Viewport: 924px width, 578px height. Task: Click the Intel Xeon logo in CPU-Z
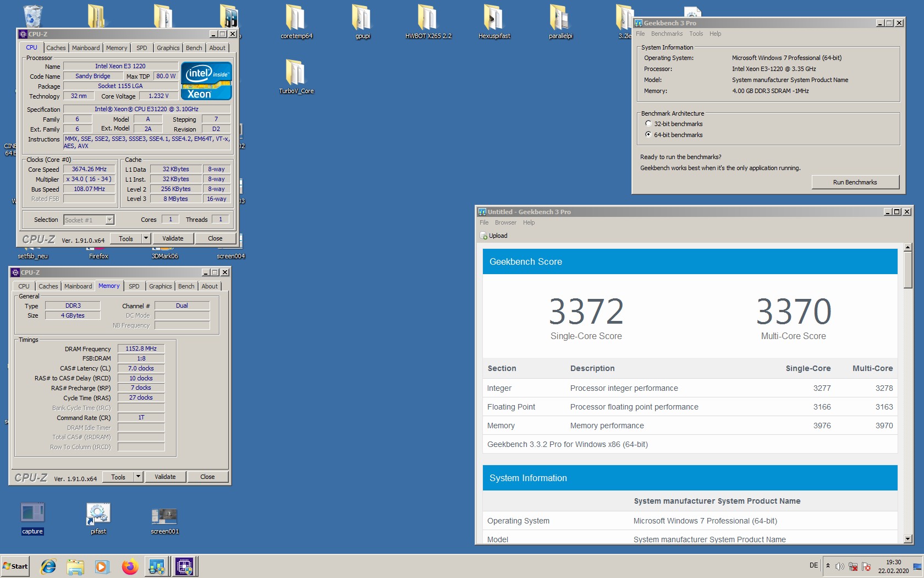206,80
